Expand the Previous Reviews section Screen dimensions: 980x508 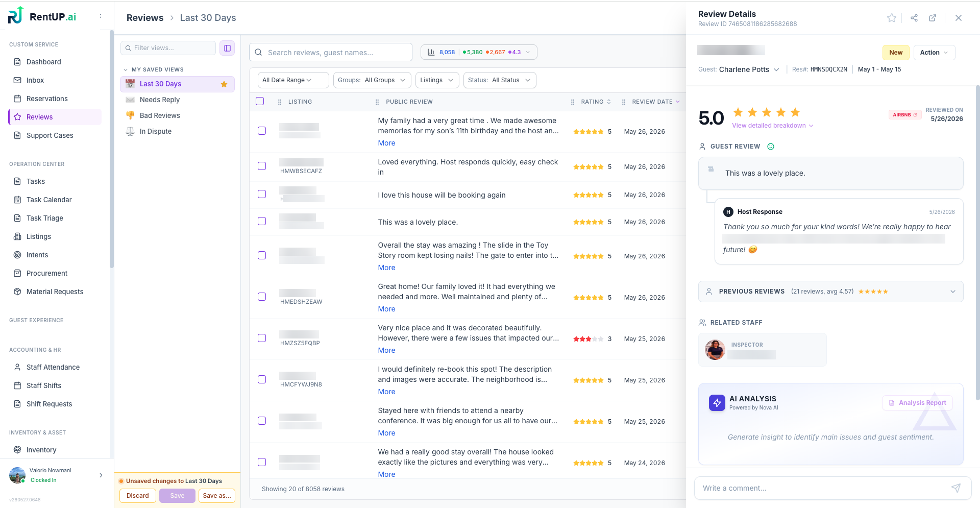pos(830,292)
